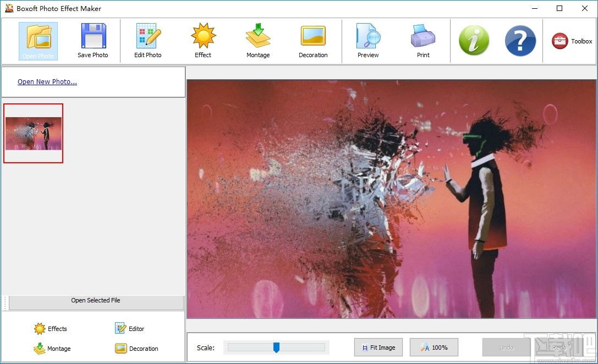The image size is (598, 364).
Task: Preview the edited photo
Action: coord(367,40)
